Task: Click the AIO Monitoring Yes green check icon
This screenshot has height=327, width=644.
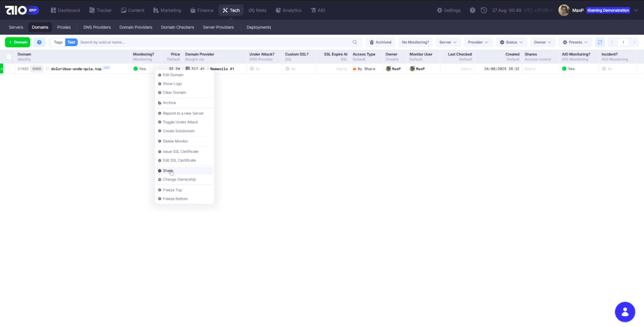Action: click(x=564, y=69)
